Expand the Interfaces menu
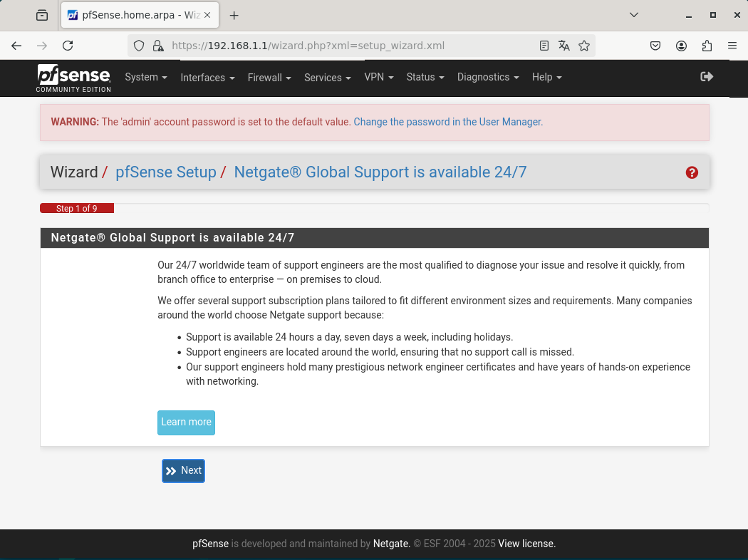 (x=207, y=78)
